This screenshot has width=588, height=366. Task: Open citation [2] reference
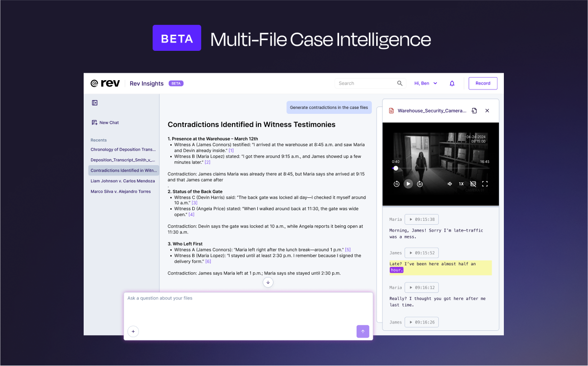(207, 162)
